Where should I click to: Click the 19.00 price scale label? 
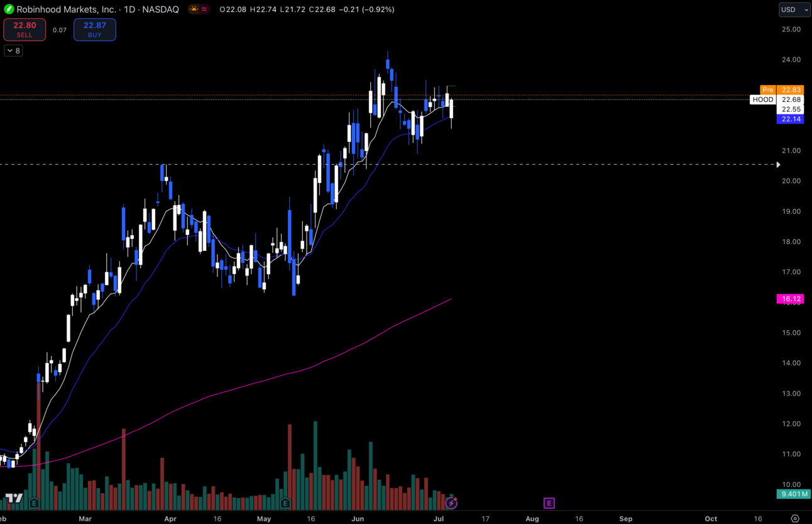tap(791, 211)
